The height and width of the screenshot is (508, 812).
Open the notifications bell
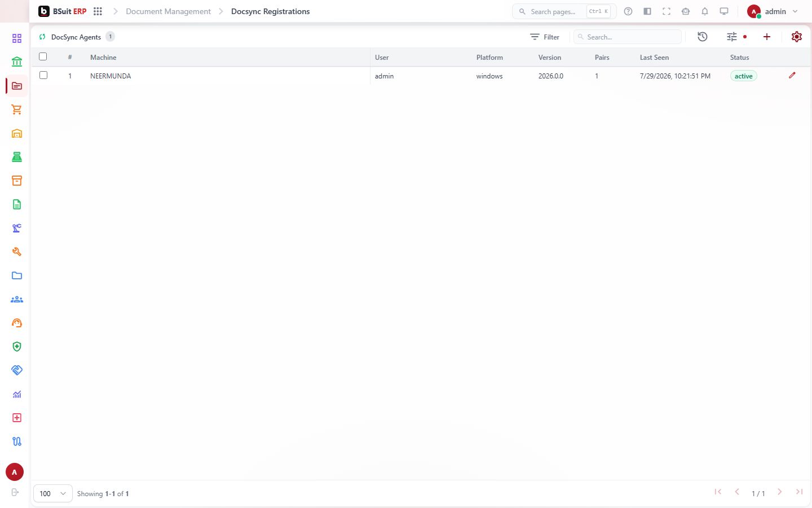click(x=705, y=11)
